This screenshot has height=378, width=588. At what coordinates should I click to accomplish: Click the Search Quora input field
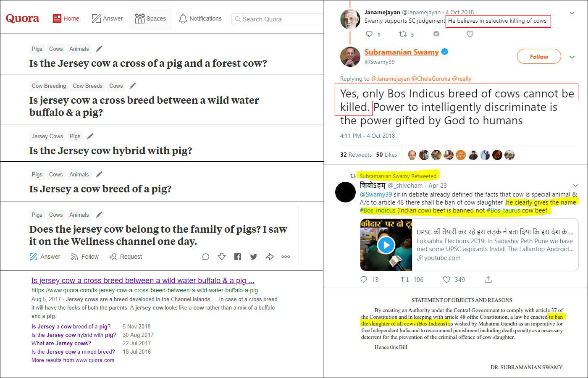click(277, 19)
